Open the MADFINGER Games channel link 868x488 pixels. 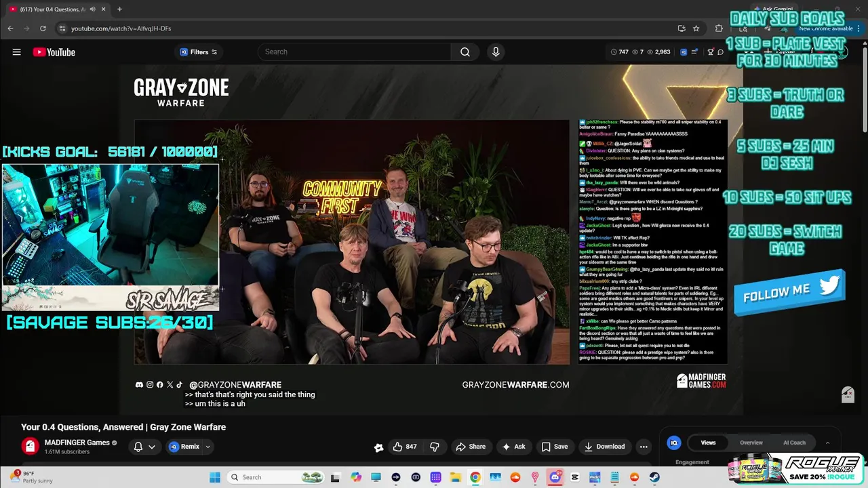click(x=77, y=443)
